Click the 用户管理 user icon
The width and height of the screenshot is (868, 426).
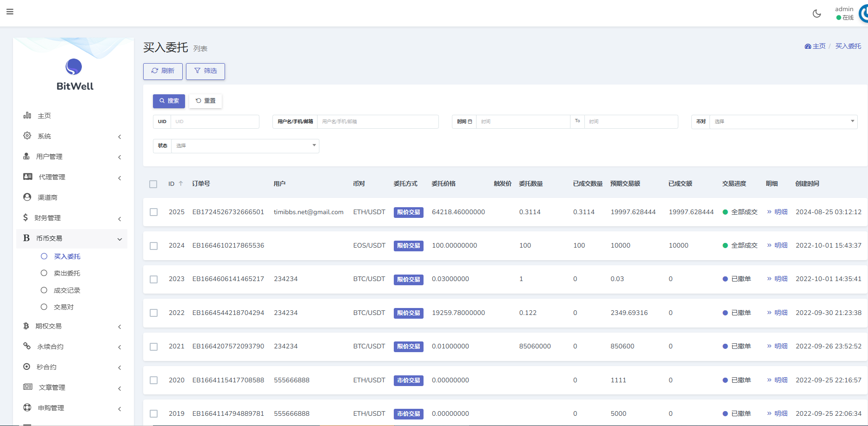tap(27, 156)
